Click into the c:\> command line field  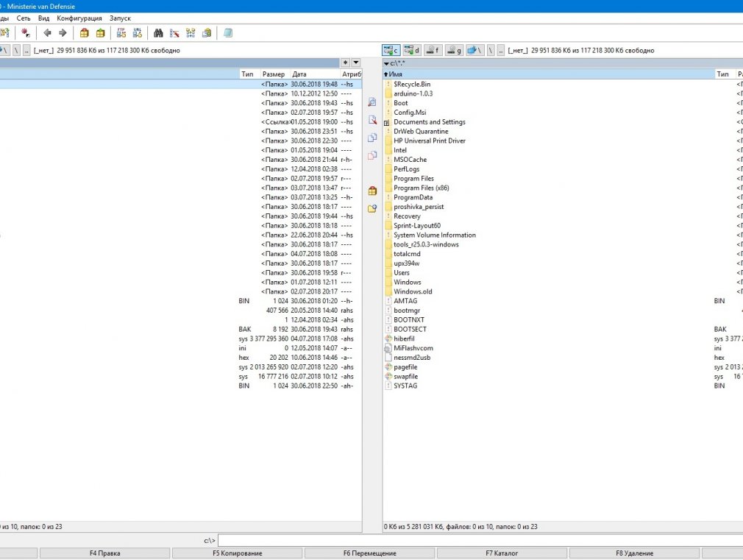tap(480, 540)
